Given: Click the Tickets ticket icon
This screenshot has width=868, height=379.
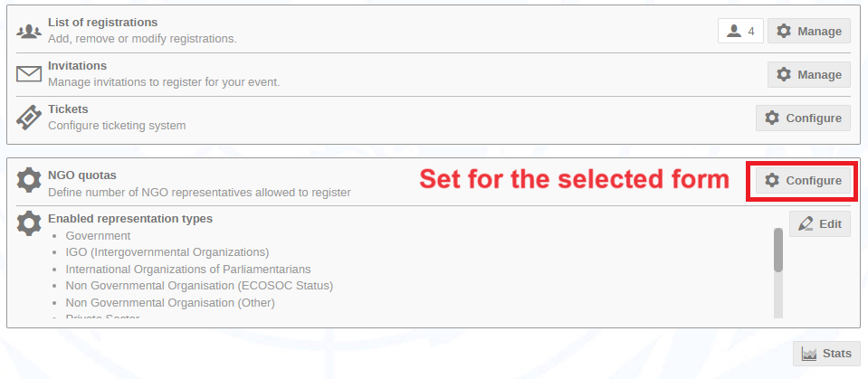Looking at the screenshot, I should (x=29, y=118).
